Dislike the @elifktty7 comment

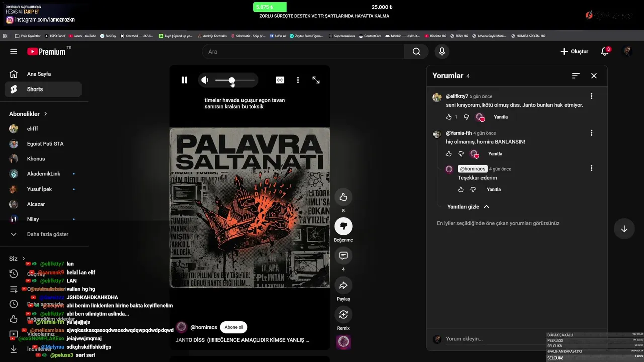[466, 117]
